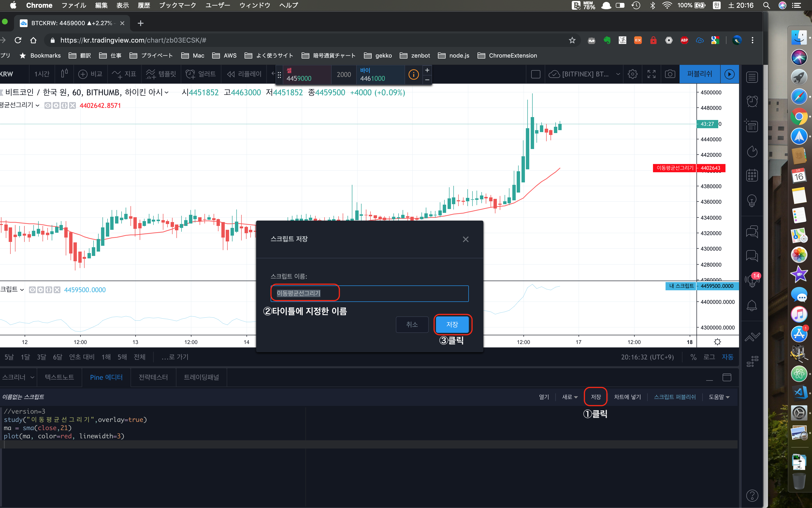
Task: Open the Help (도움말) dropdown
Action: (719, 397)
